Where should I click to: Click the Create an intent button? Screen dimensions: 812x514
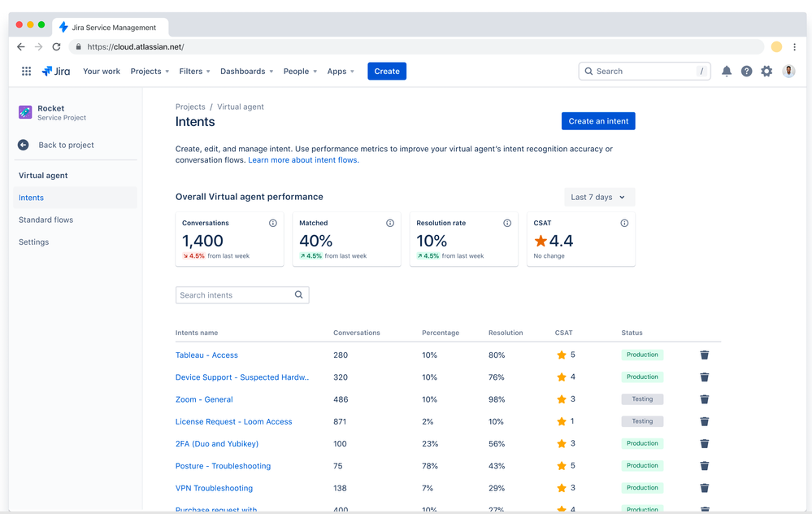(598, 121)
